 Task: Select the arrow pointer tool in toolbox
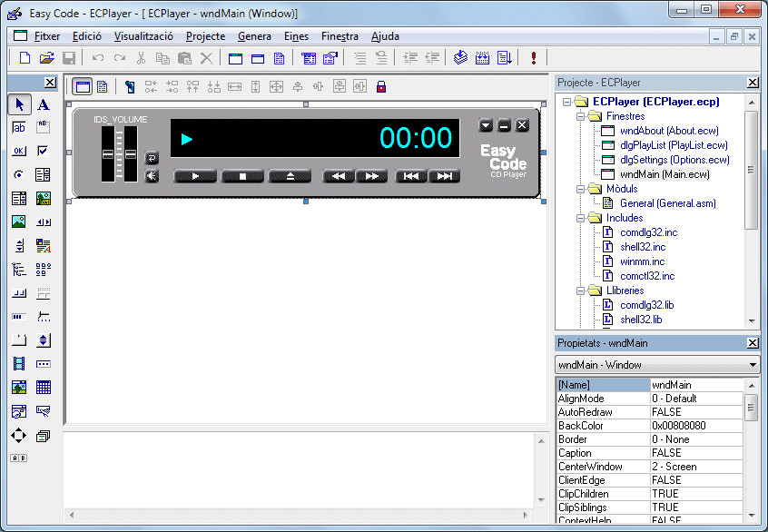tap(20, 104)
